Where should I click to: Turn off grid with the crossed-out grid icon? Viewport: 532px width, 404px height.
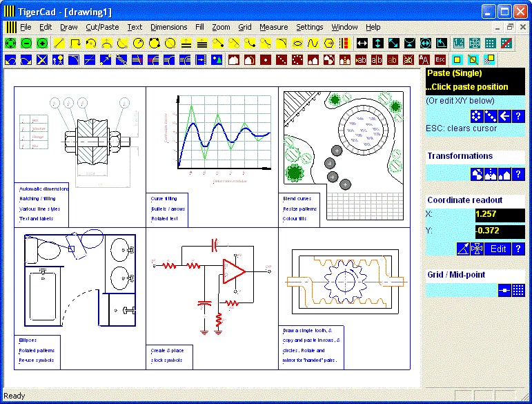506,44
